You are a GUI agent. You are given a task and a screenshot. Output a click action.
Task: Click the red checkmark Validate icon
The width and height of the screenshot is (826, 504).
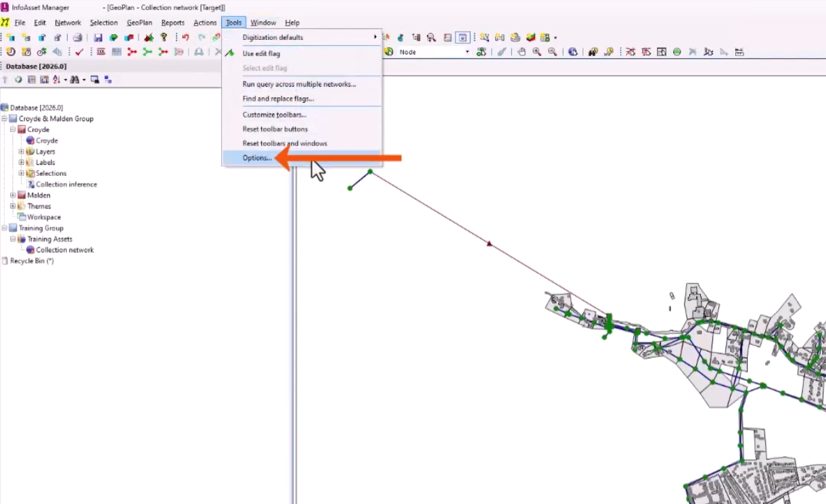[79, 52]
